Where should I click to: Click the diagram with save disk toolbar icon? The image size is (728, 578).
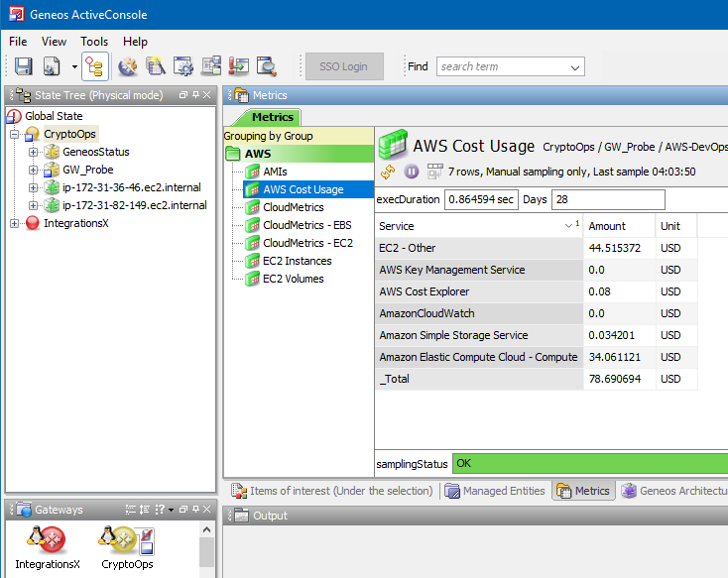point(211,66)
